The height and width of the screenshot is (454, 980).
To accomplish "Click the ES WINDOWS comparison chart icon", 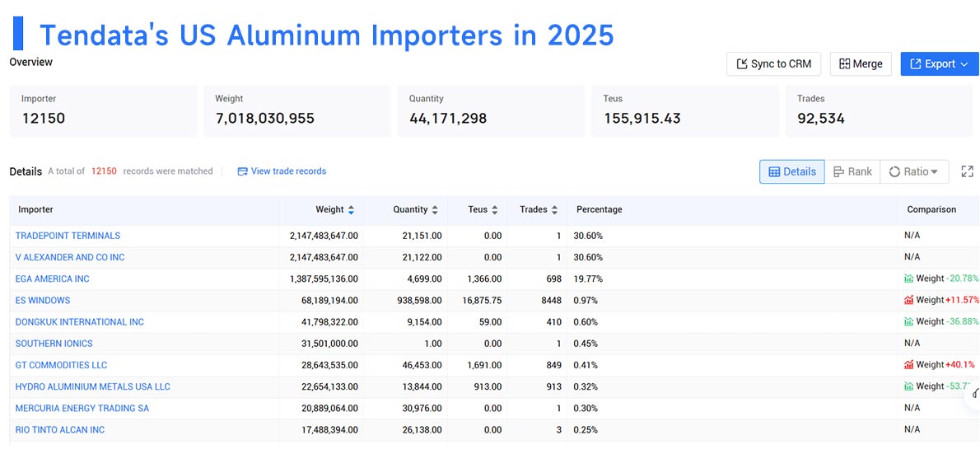I will pyautogui.click(x=908, y=300).
